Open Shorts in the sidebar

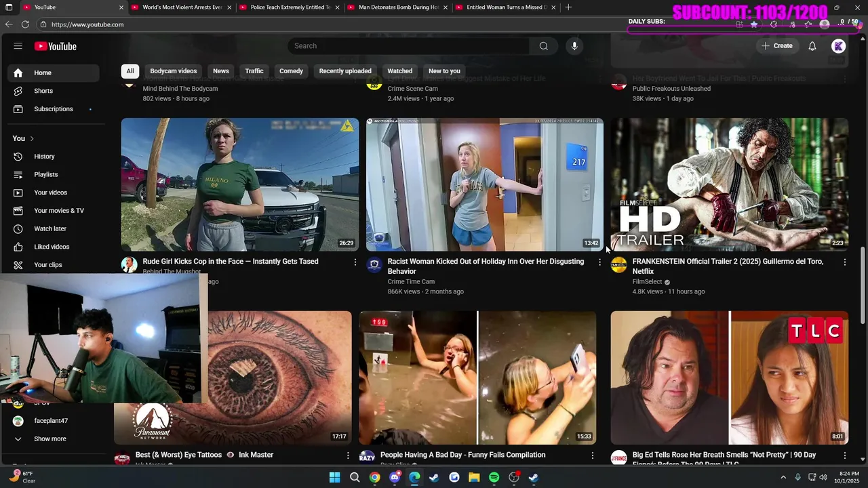[54, 91]
